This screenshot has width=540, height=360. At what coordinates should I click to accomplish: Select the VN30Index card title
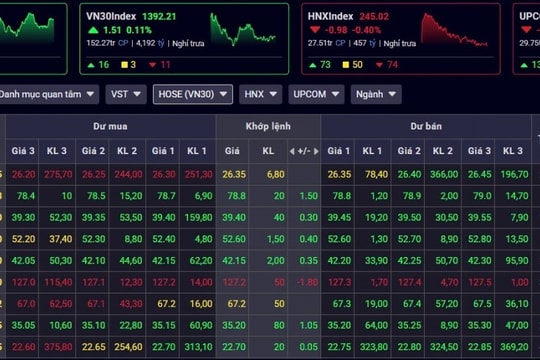(111, 16)
